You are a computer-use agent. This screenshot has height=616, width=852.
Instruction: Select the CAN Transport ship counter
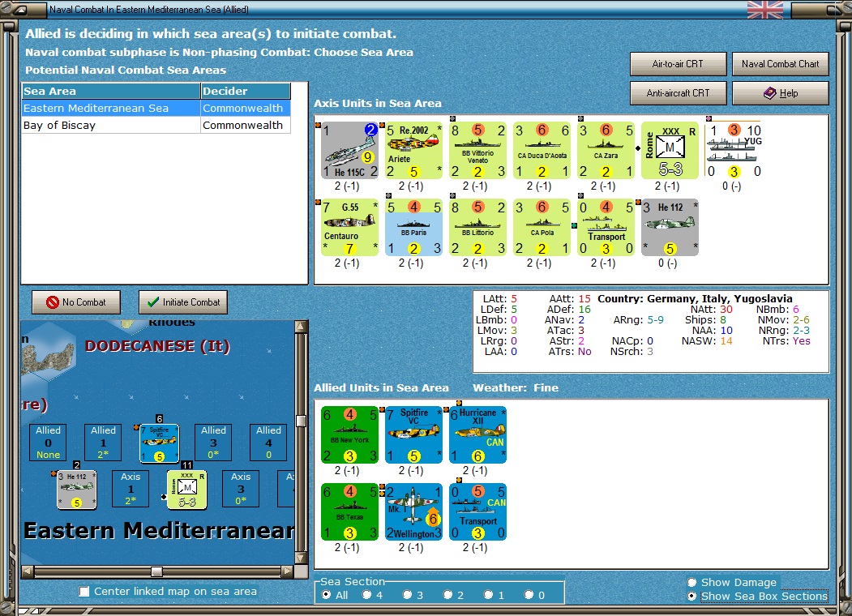tap(477, 511)
